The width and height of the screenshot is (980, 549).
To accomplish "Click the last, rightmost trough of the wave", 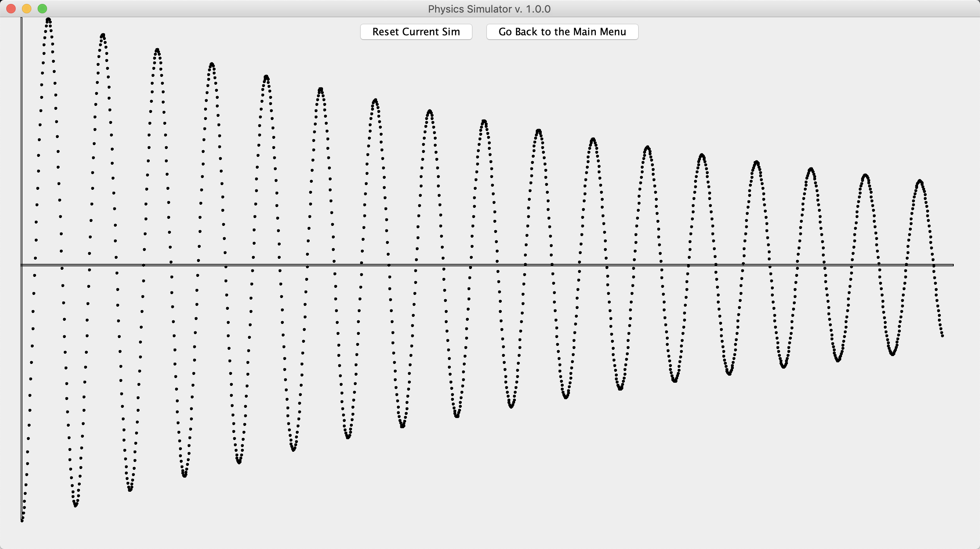I will (x=893, y=354).
